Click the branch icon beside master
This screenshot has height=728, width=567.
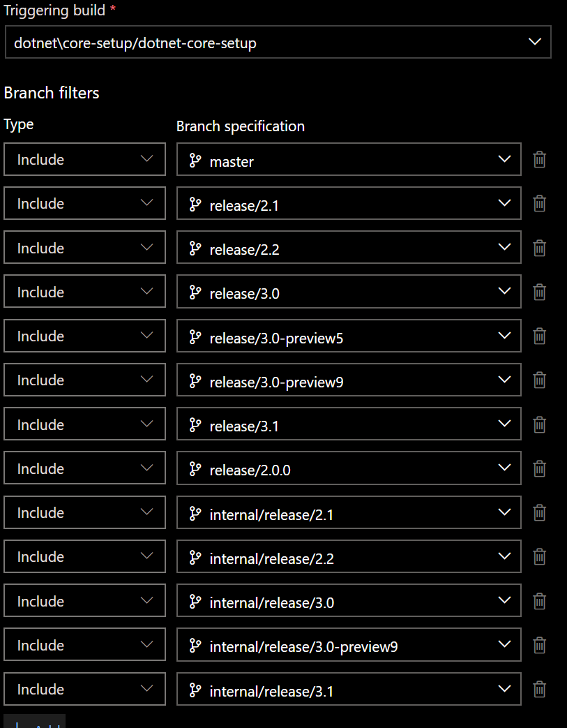click(196, 161)
